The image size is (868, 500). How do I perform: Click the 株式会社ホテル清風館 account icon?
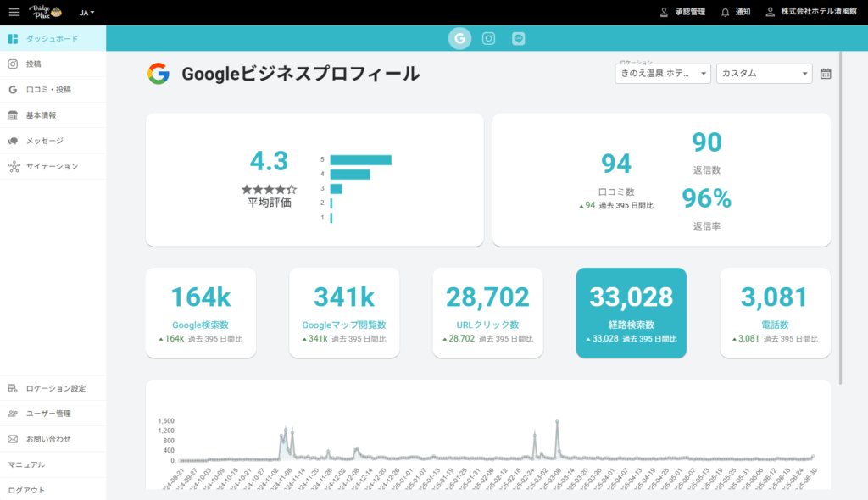click(770, 13)
